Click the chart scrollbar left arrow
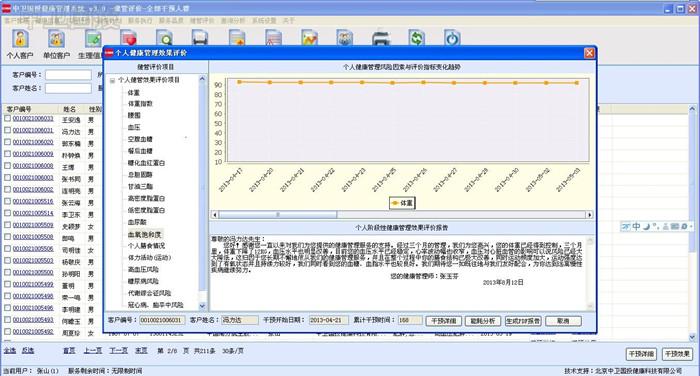This screenshot has height=376, width=700. [215, 215]
